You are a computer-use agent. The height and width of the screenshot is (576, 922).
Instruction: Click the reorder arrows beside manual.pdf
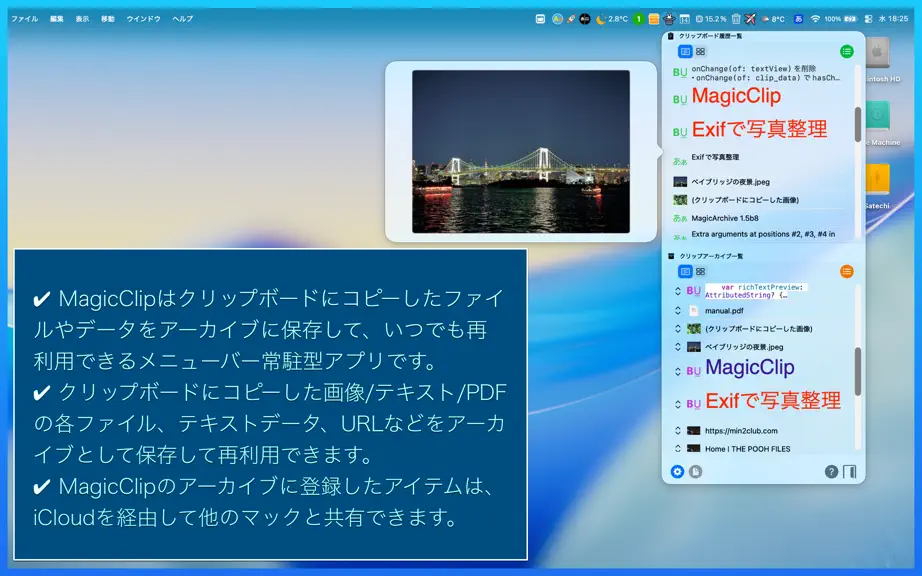click(x=677, y=310)
